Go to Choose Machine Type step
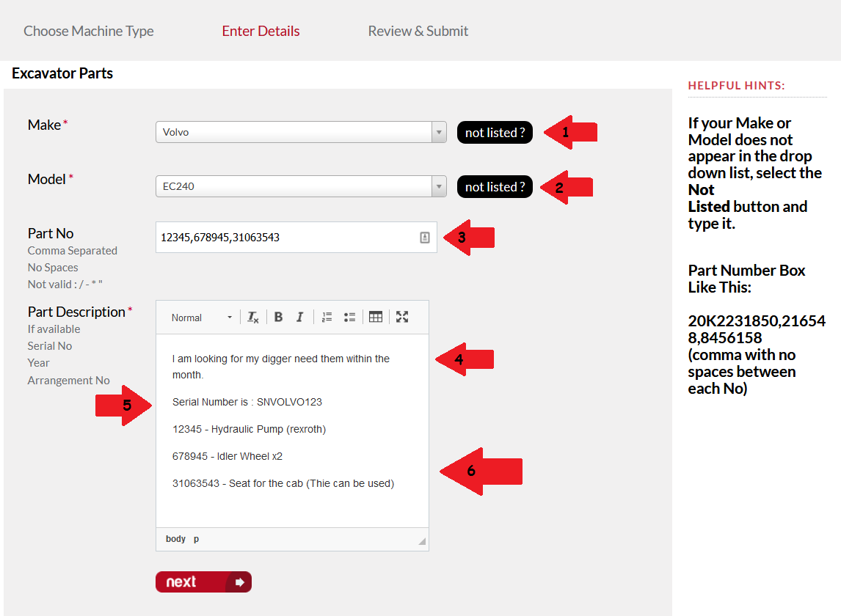Viewport: 841px width, 616px height. [x=89, y=31]
